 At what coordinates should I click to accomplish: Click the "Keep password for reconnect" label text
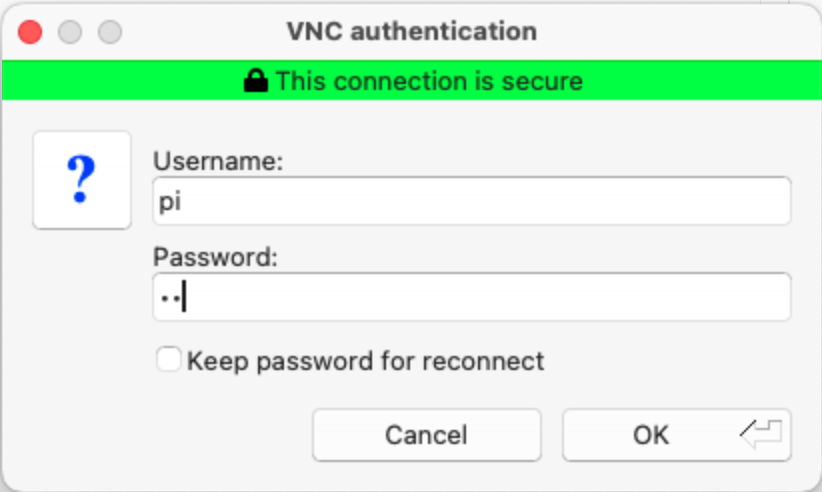365,362
